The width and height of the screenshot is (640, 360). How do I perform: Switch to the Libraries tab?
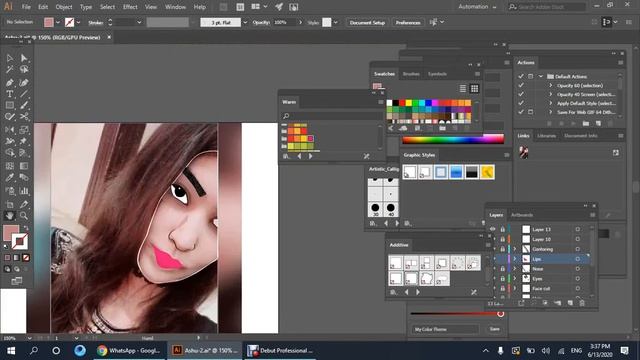coord(547,136)
